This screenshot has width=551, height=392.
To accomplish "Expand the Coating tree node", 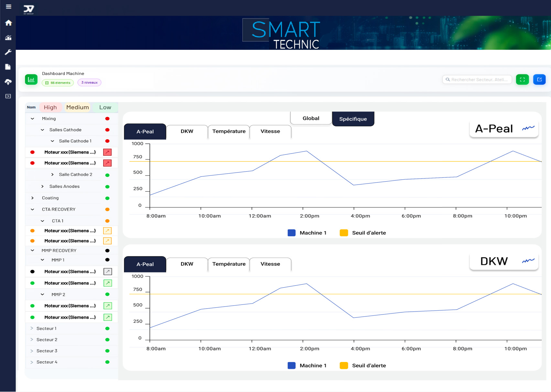I will [32, 198].
